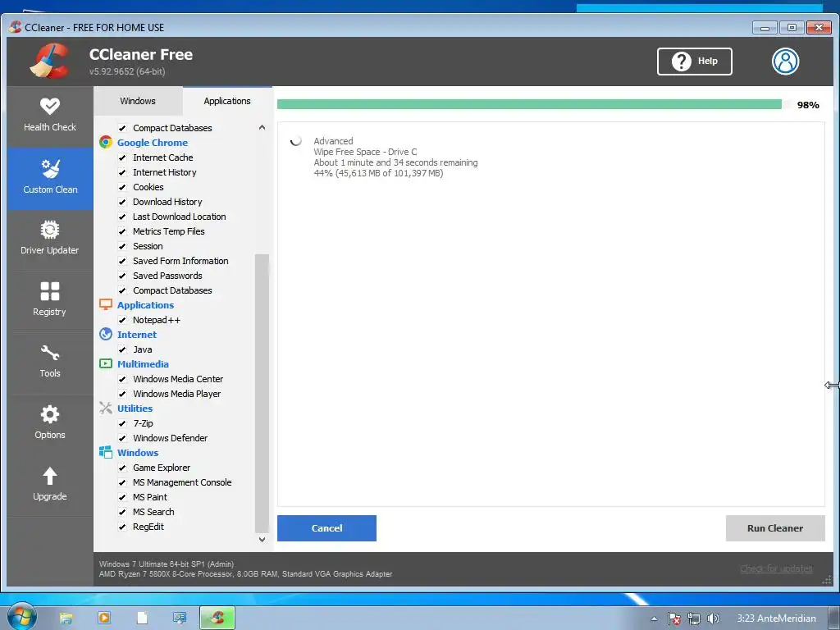This screenshot has width=840, height=630.
Task: Toggle the Java checkbox
Action: point(122,349)
